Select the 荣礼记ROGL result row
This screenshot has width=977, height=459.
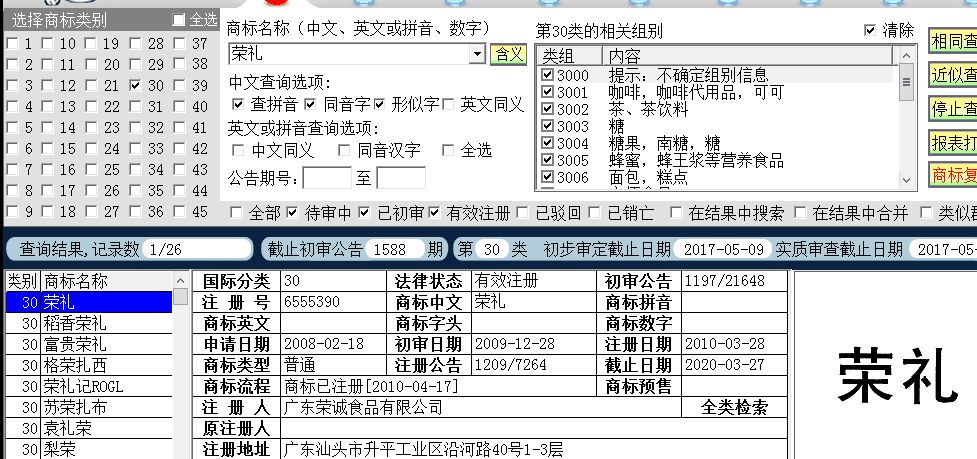tap(89, 387)
